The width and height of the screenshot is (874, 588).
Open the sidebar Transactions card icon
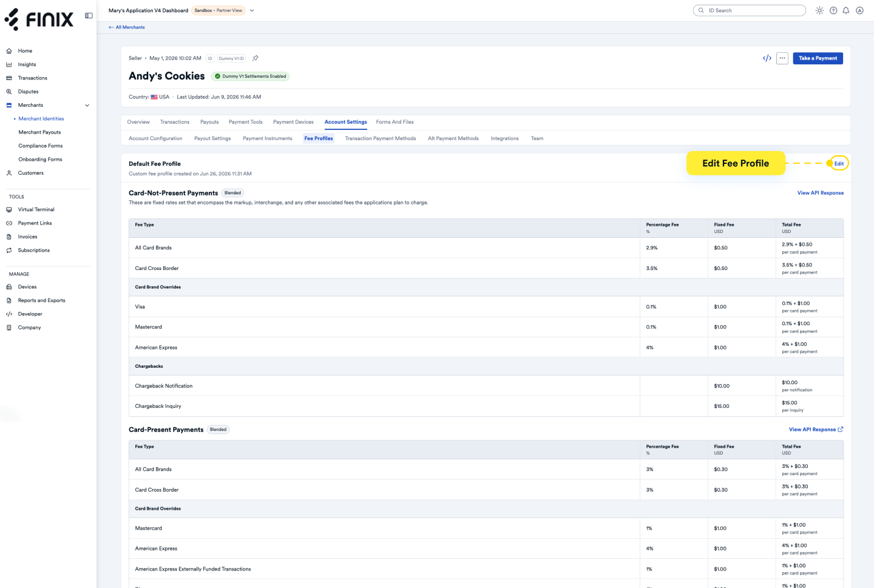coord(9,78)
